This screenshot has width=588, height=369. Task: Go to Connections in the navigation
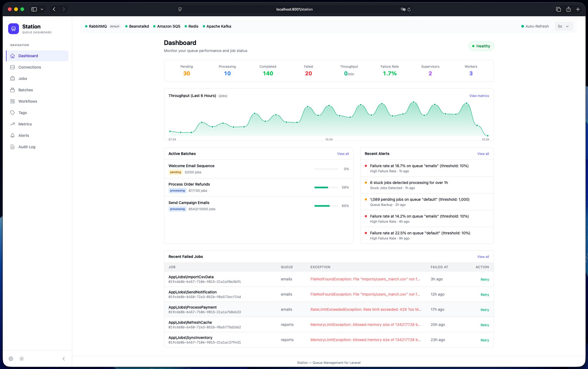click(x=30, y=67)
